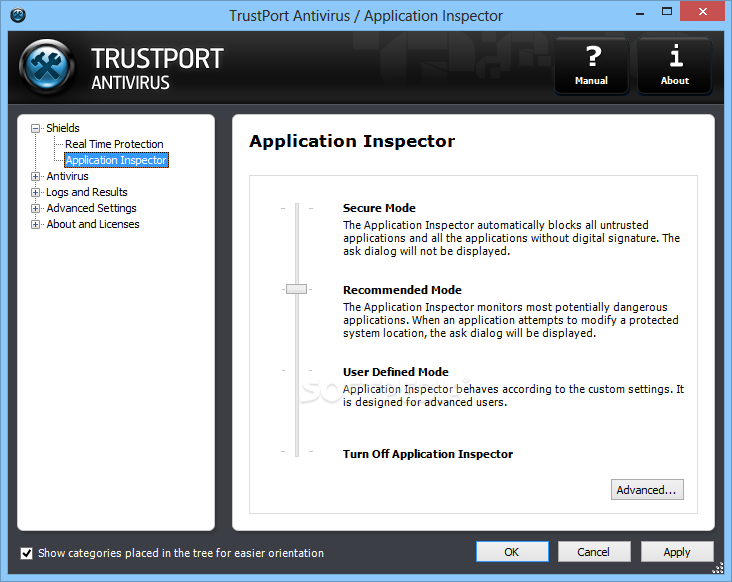Image resolution: width=732 pixels, height=582 pixels.
Task: Uncheck Show categories placed in the tree
Action: tap(27, 554)
